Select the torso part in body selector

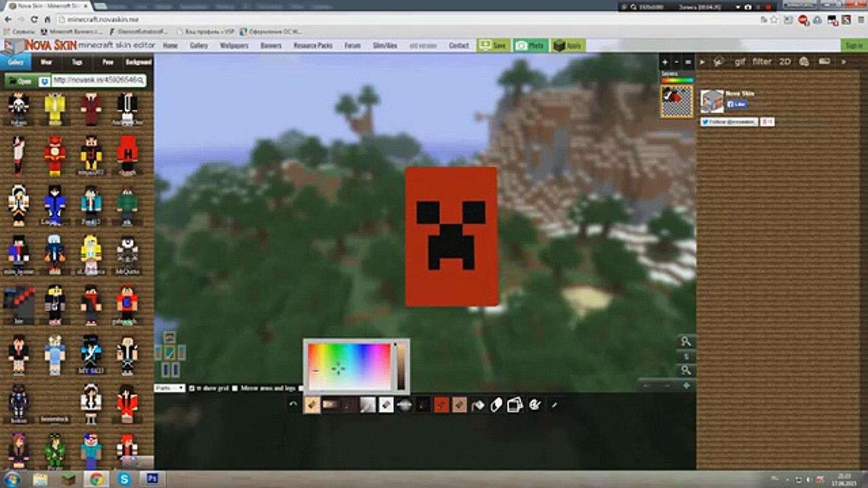point(170,353)
